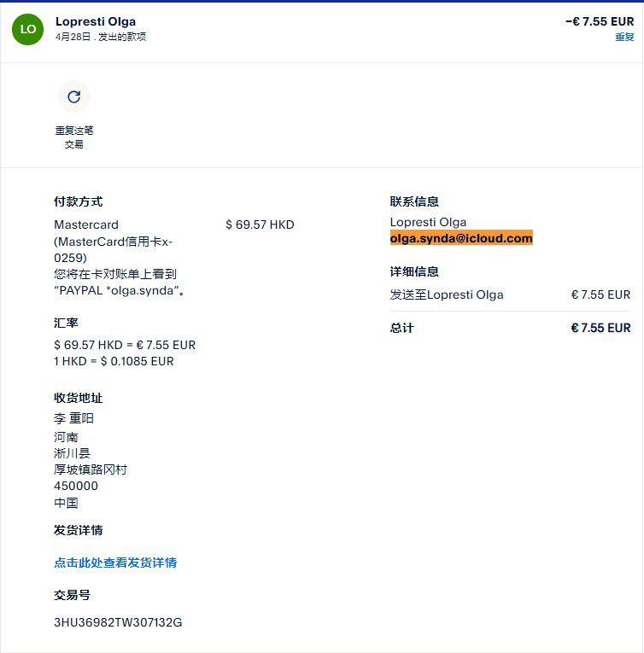Click the postal code 450000

coord(76,486)
